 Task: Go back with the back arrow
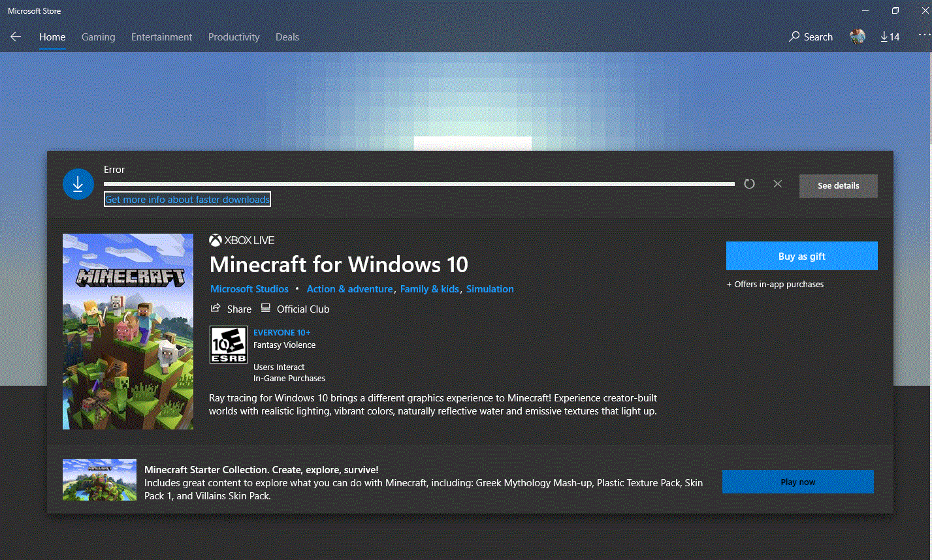coord(16,37)
